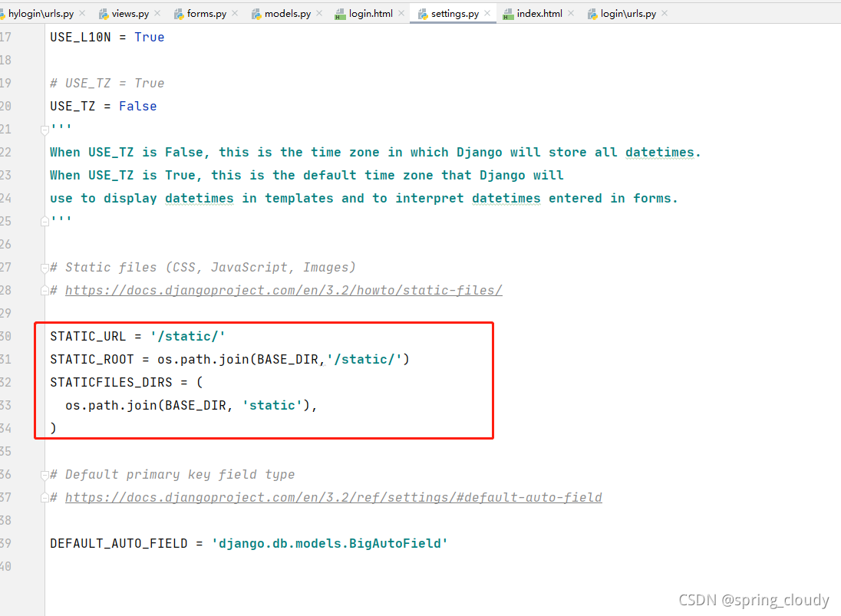Switch to the models.py tab
This screenshot has height=616, width=841.
point(288,13)
